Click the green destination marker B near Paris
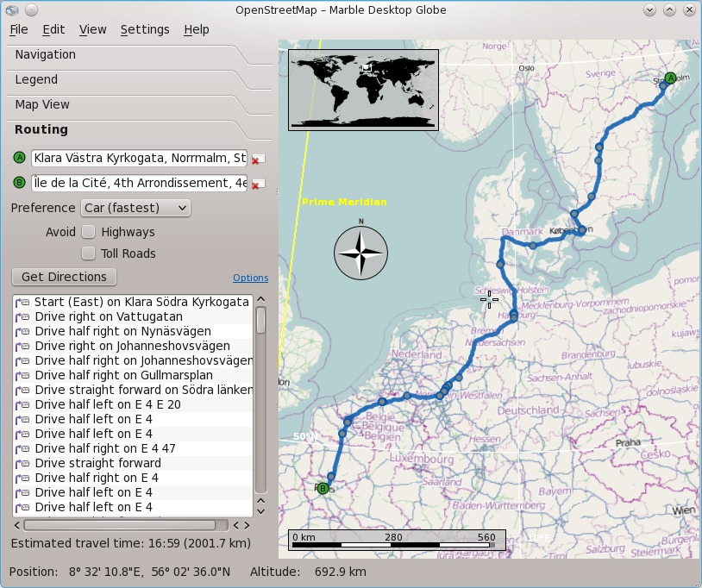The height and width of the screenshot is (588, 702). (323, 488)
